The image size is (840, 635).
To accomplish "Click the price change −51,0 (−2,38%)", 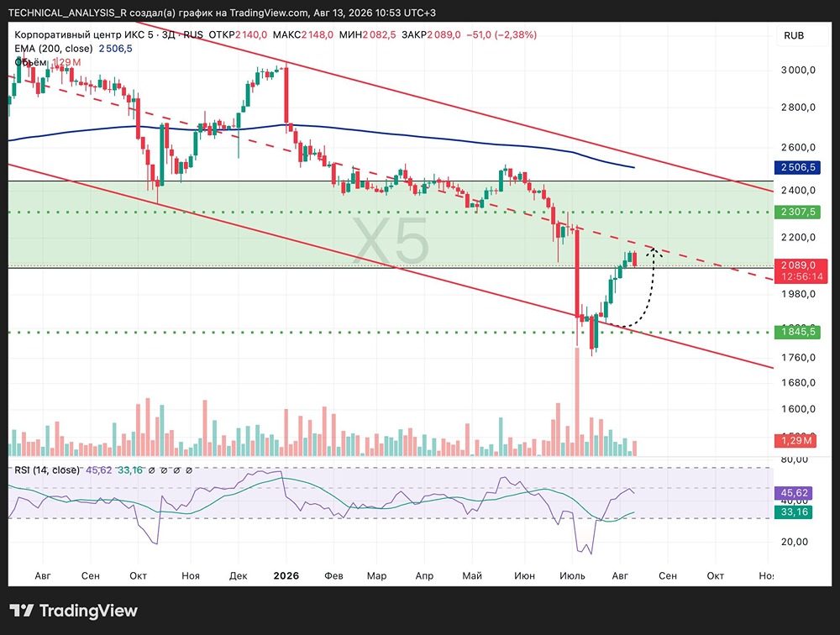I will pyautogui.click(x=501, y=34).
